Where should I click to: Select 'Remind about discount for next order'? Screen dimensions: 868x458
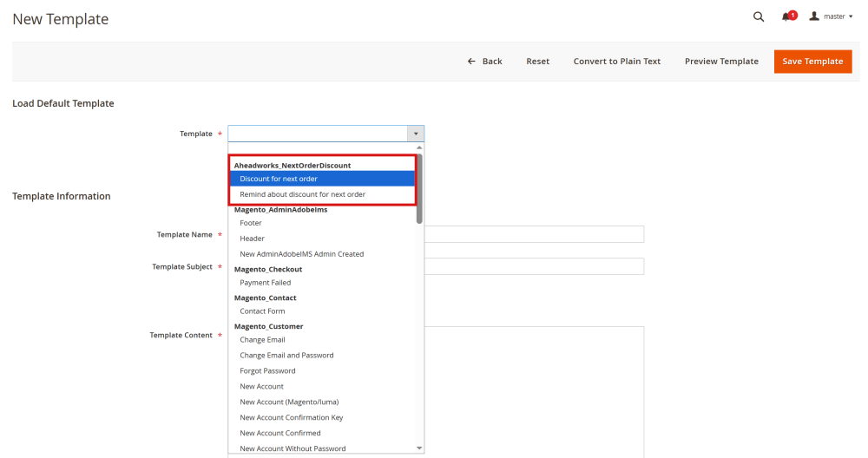(322, 194)
